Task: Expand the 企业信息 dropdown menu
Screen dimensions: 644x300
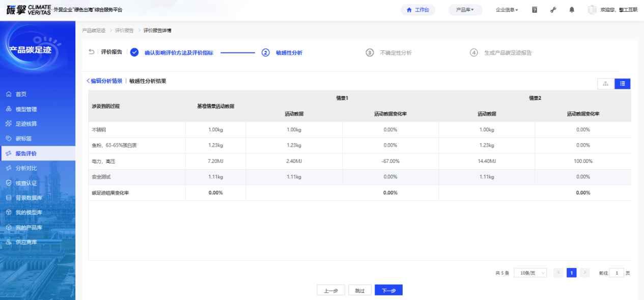Action: coord(507,10)
